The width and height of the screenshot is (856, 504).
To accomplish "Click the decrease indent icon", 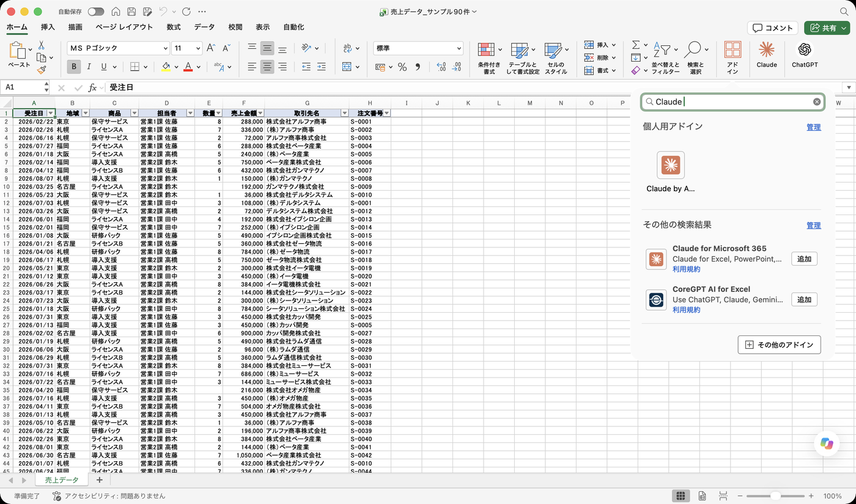I will pos(306,67).
